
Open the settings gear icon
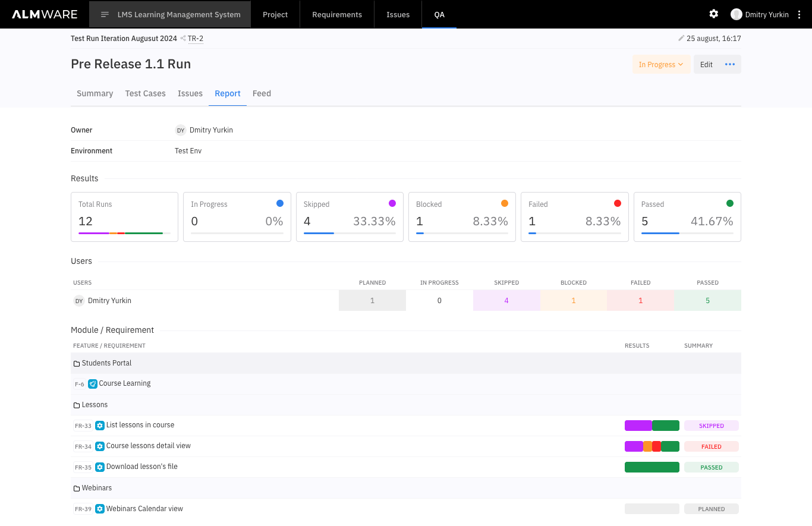pos(713,14)
